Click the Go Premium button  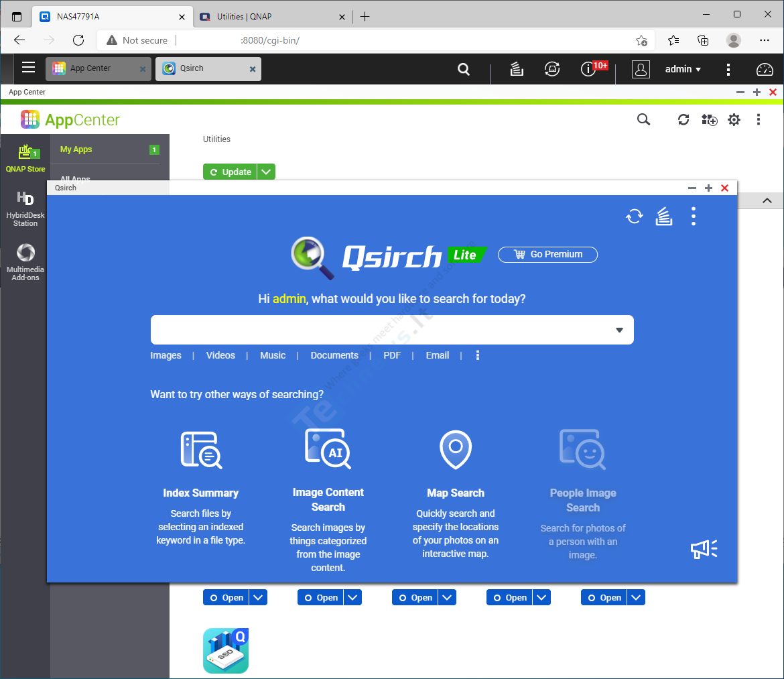pos(547,255)
